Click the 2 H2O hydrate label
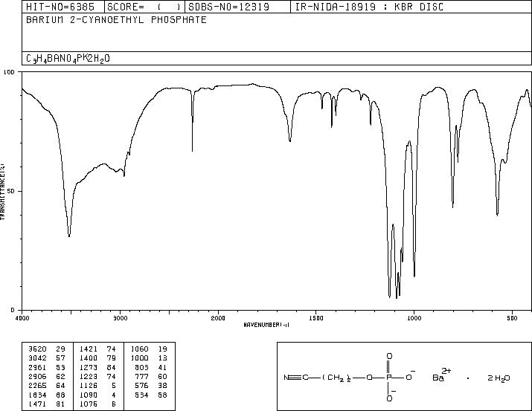The height and width of the screenshot is (411, 532). pyautogui.click(x=499, y=378)
